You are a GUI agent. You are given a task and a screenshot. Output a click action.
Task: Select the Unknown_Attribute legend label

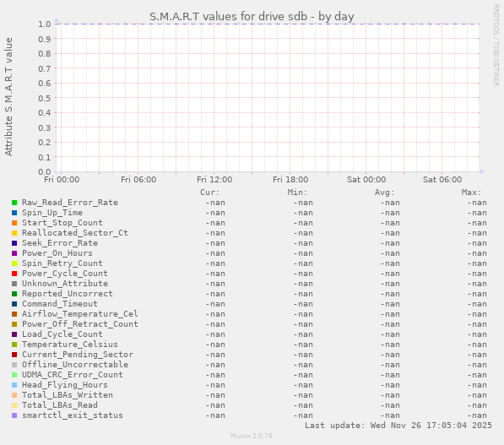(x=65, y=284)
